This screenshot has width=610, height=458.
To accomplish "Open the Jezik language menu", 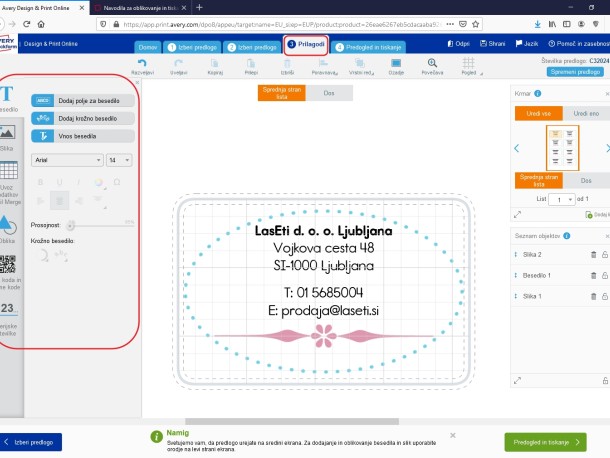I will (x=527, y=44).
